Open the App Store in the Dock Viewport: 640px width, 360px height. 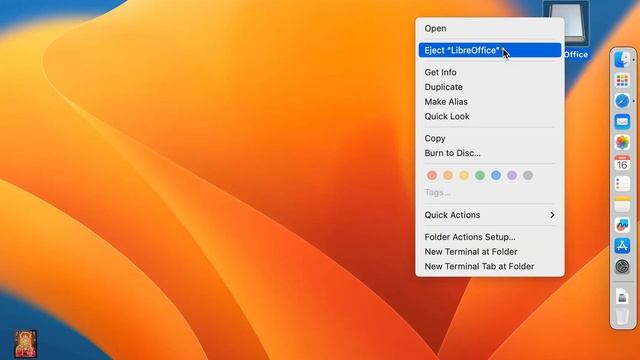point(622,246)
